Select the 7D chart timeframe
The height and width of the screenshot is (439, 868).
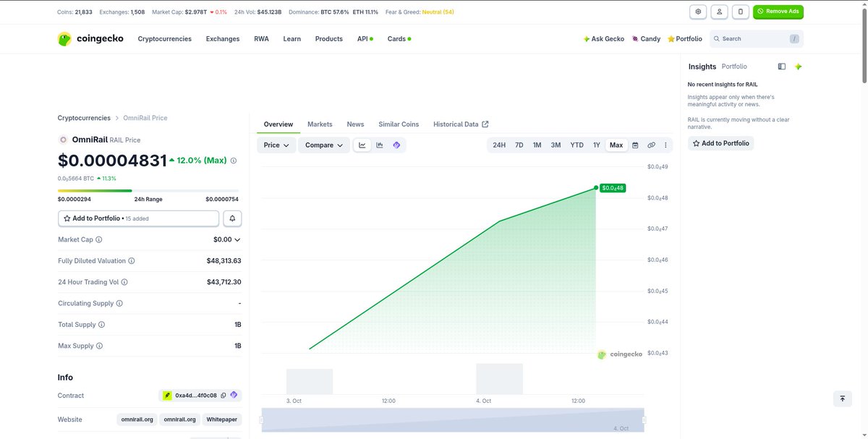pos(519,145)
